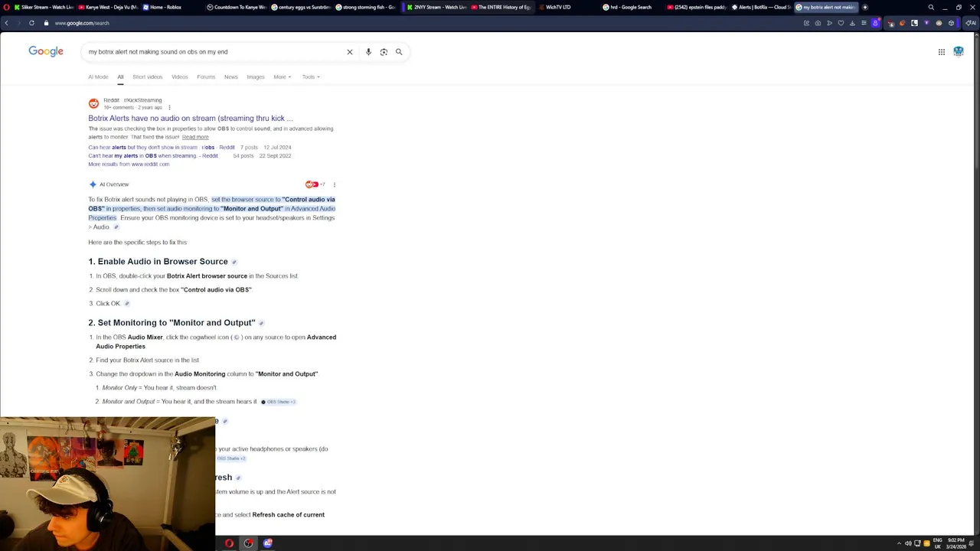Open the OBS Studio source chip
The width and height of the screenshot is (980, 551).
point(278,402)
